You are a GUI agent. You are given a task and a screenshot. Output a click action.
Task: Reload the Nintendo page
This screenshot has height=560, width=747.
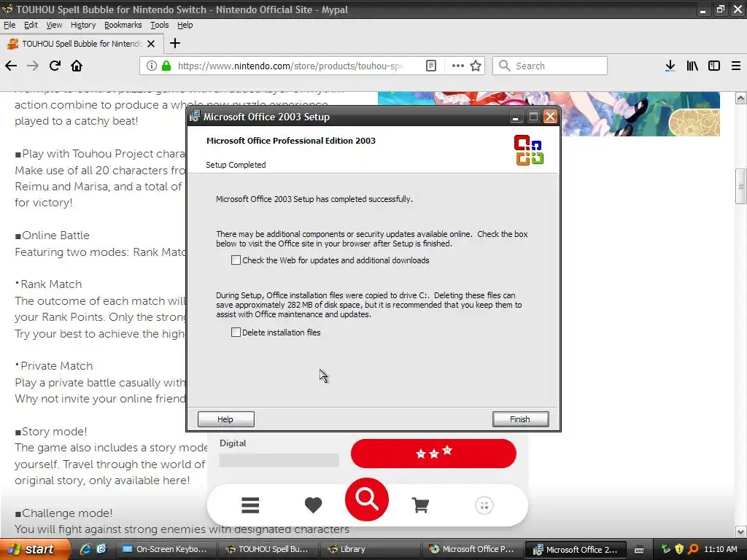(x=55, y=66)
